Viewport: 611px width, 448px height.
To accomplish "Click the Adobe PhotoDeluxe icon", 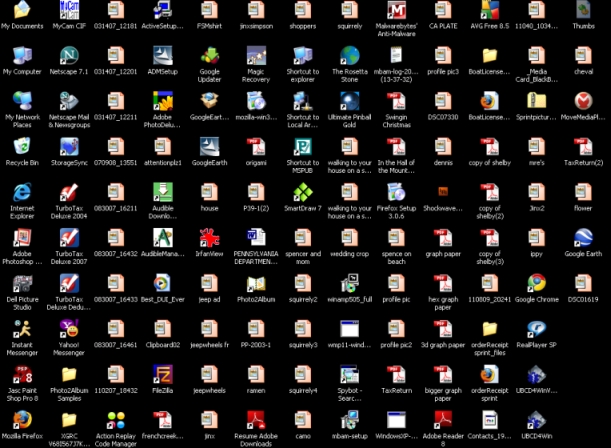I will pyautogui.click(x=162, y=101).
